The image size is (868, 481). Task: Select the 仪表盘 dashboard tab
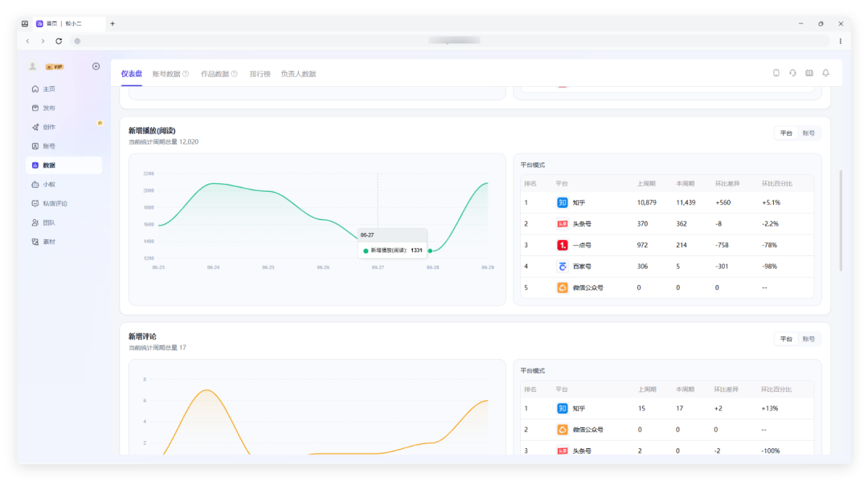point(132,74)
